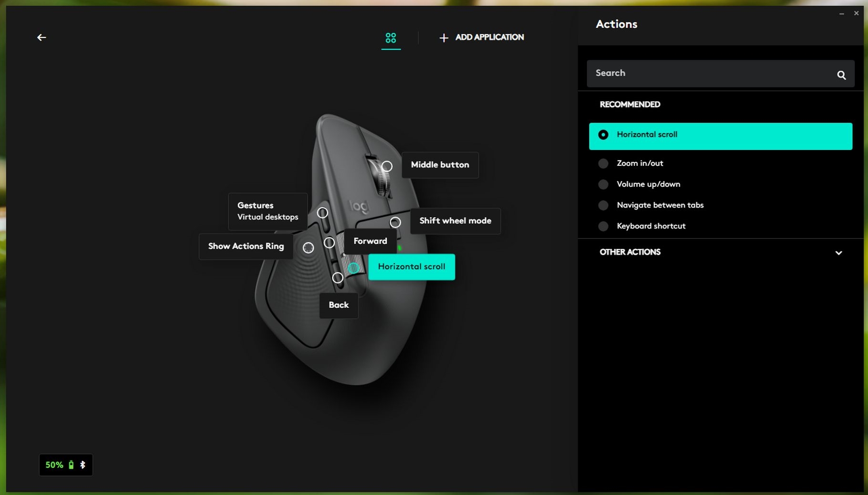868x495 pixels.
Task: Choose the Volume up/down radio option
Action: pos(603,184)
